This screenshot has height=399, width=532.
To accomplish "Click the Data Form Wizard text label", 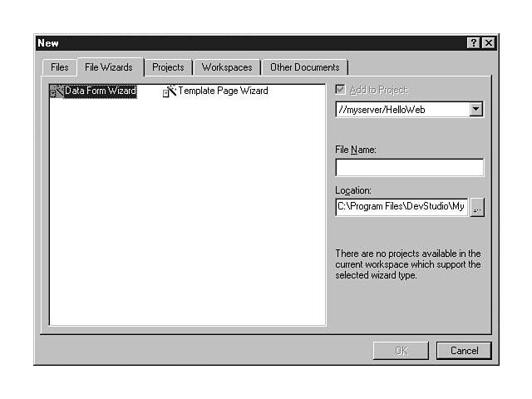I will 100,91.
